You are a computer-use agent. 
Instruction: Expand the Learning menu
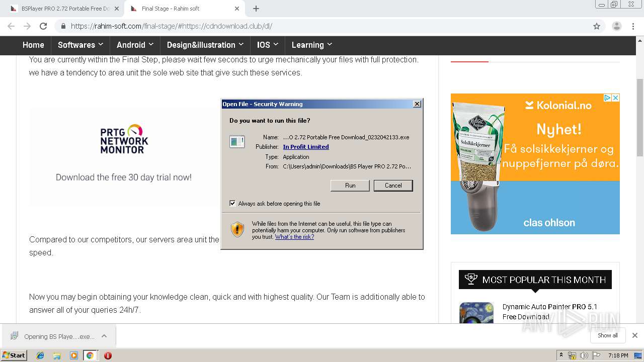[x=311, y=45]
